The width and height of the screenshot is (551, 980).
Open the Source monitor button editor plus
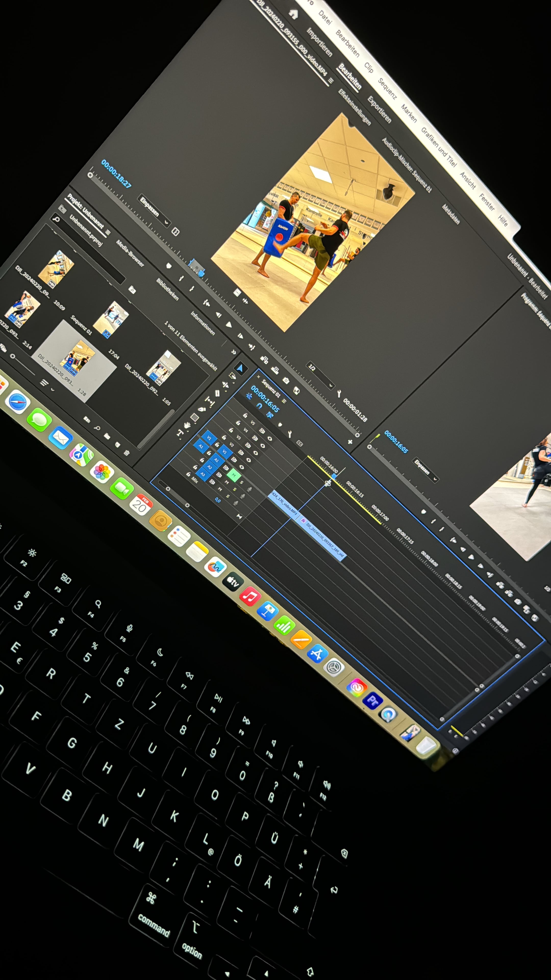350,442
